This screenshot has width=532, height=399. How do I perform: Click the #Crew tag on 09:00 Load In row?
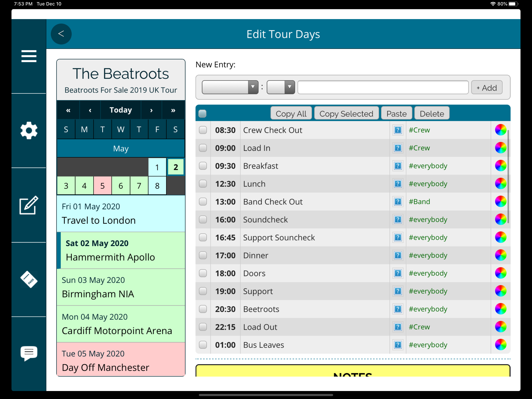click(x=419, y=148)
